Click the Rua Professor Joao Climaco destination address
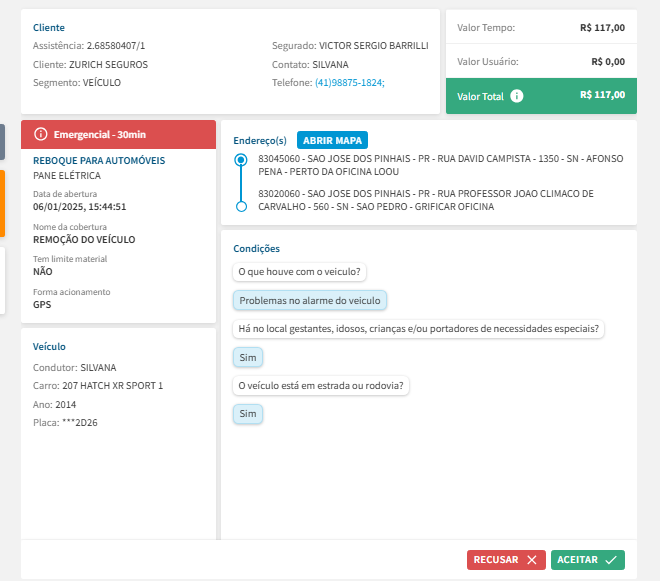Screen dimensions: 660x581 point(425,200)
